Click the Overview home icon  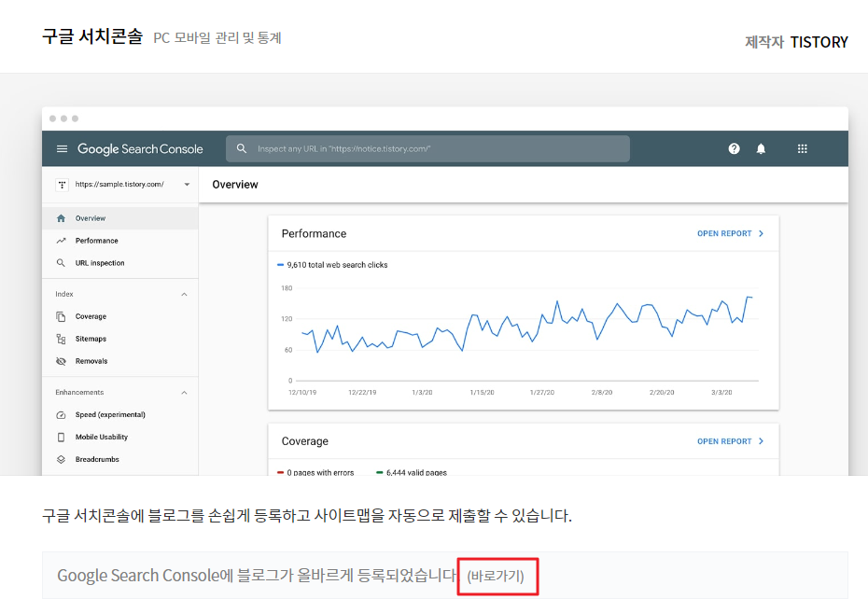61,218
